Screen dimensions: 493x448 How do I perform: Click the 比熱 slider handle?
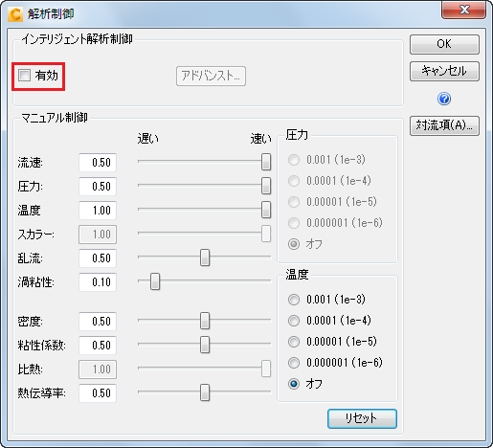266,369
